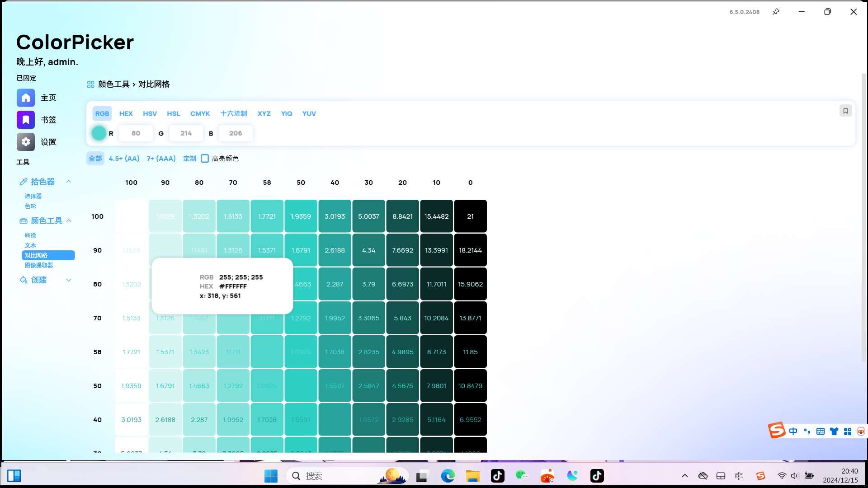Open Microsoft Edge from taskbar

pyautogui.click(x=448, y=476)
